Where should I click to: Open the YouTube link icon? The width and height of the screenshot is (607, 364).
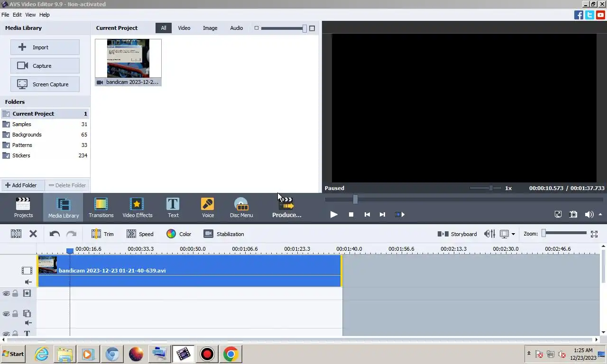600,15
